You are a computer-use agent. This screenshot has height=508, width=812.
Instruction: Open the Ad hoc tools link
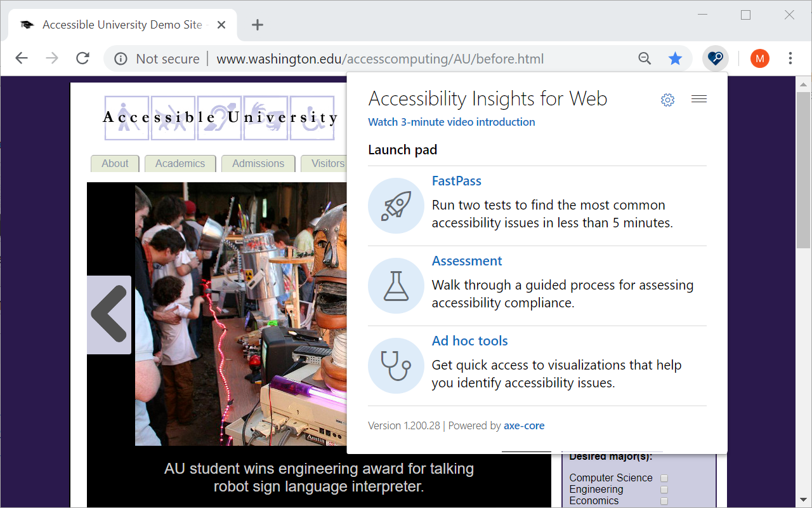tap(470, 341)
